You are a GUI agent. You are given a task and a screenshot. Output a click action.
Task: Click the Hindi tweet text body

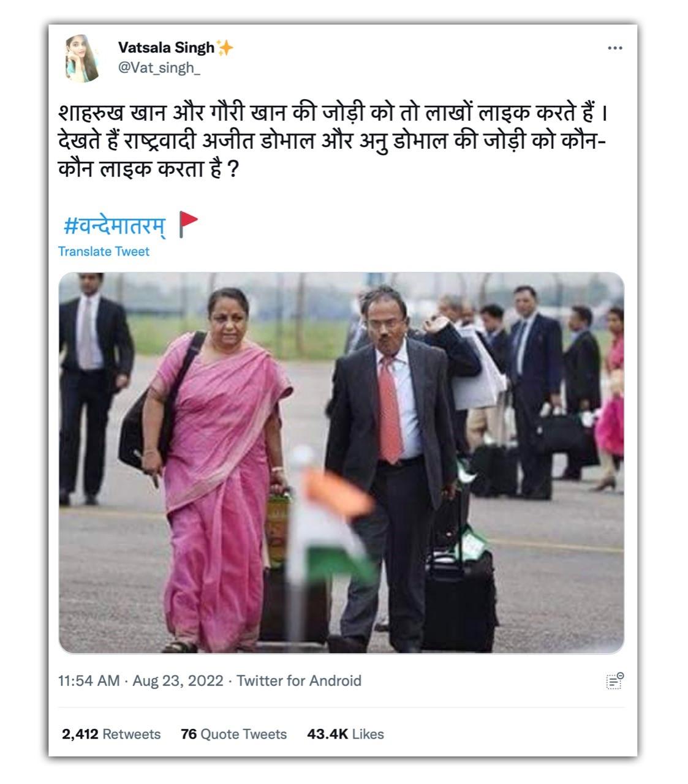coord(333,141)
